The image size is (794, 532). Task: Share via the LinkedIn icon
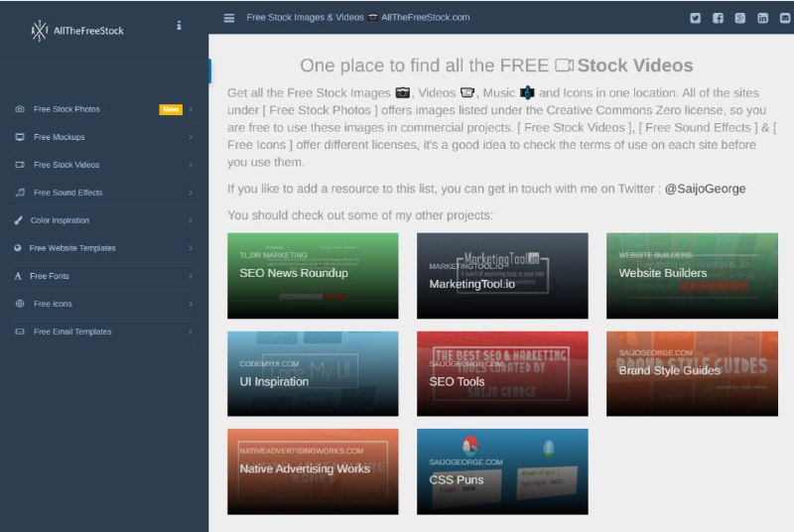[762, 18]
